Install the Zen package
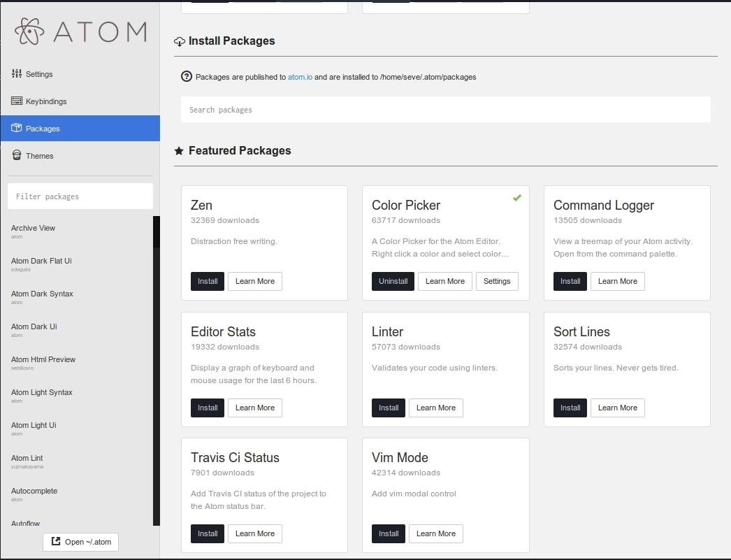This screenshot has width=731, height=560. [208, 281]
